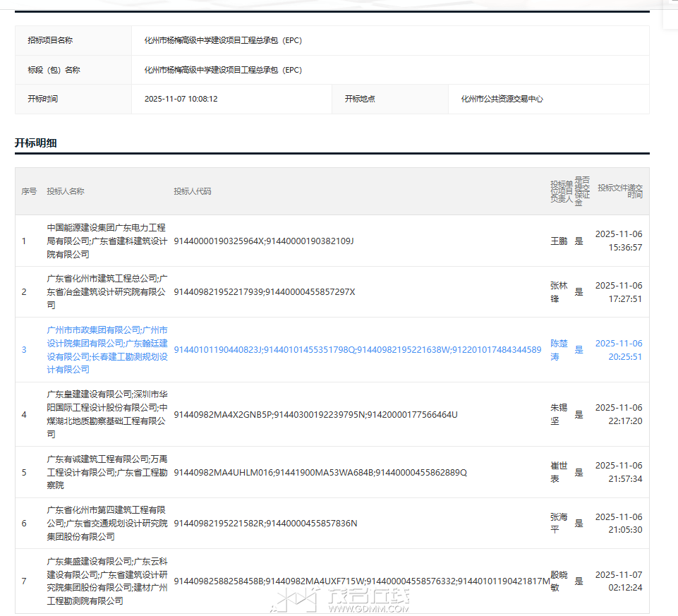Click the 2025-11-06 20:25:51 submission time
The width and height of the screenshot is (678, 616).
click(x=619, y=349)
